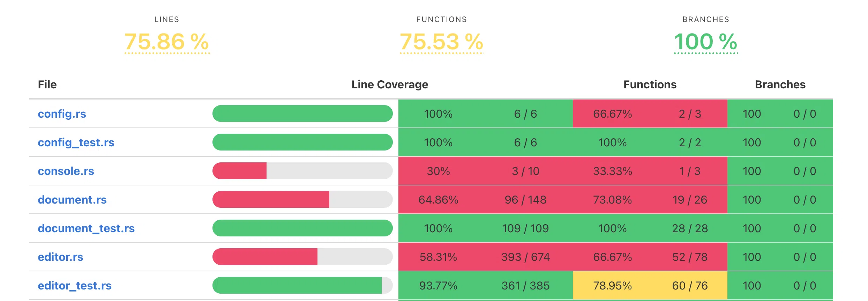Sort by the File column header
The image size is (868, 301).
[x=47, y=85]
